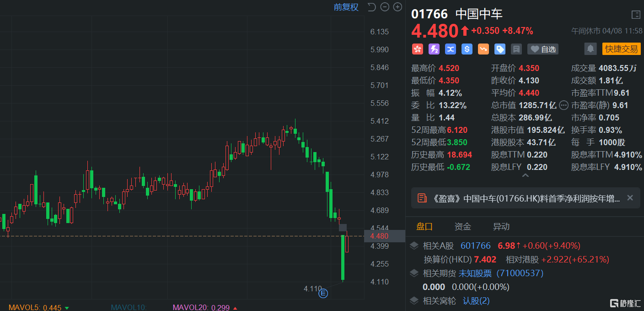This screenshot has width=644, height=311.
Task: Click the 4.480 current price axis label
Action: click(380, 236)
